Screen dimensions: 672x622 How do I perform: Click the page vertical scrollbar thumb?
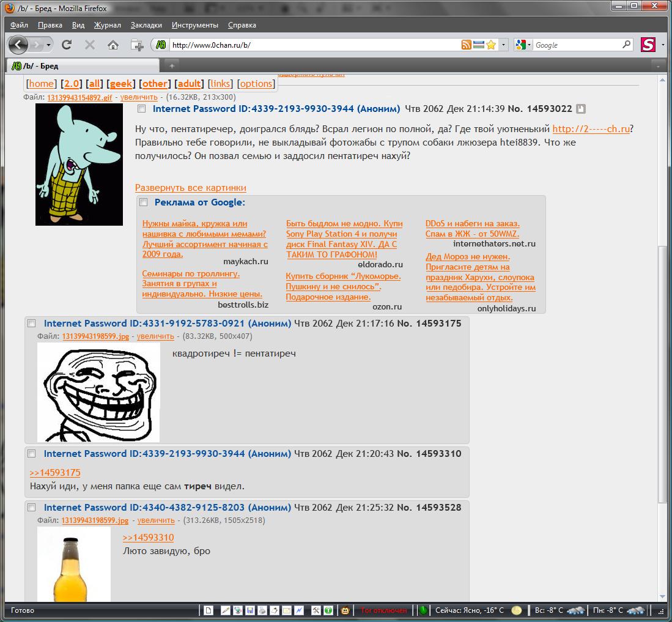pyautogui.click(x=662, y=374)
